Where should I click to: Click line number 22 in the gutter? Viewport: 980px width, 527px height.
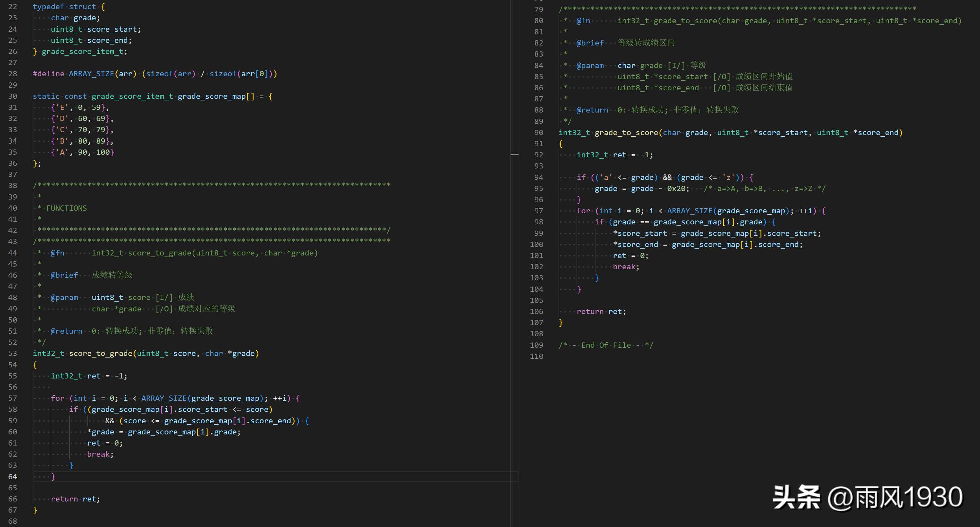(x=12, y=7)
